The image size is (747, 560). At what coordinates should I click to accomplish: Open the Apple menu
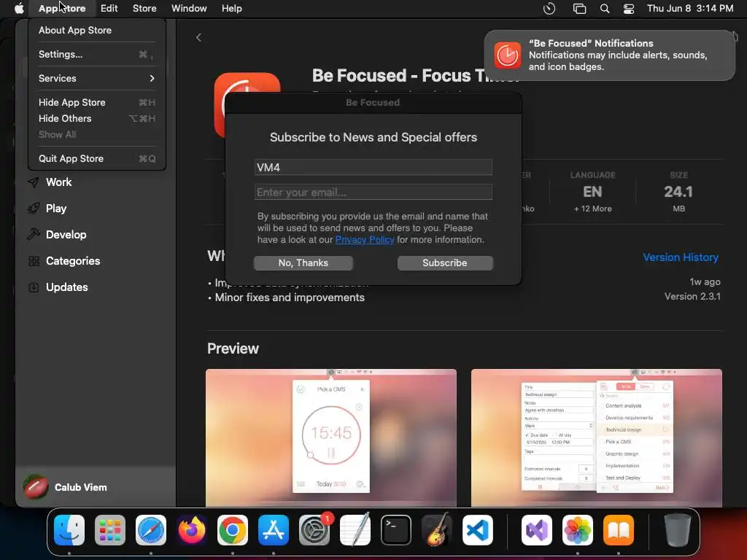pyautogui.click(x=19, y=8)
